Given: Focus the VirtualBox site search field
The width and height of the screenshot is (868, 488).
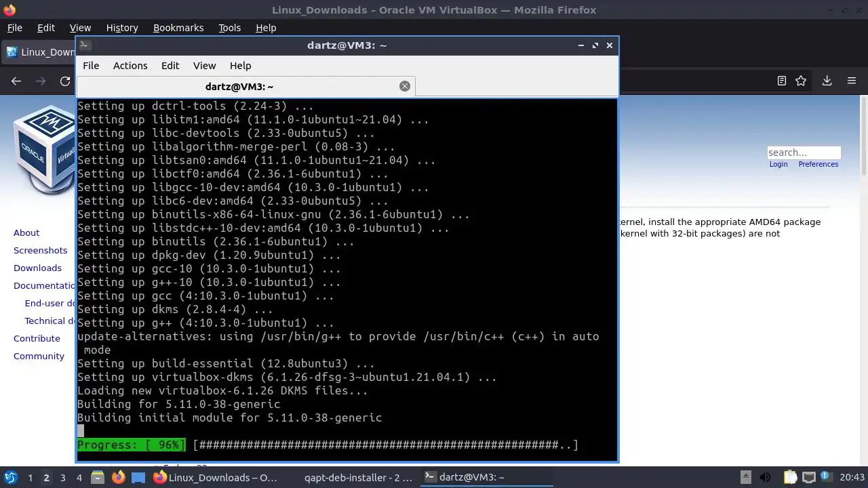Looking at the screenshot, I should [x=804, y=152].
